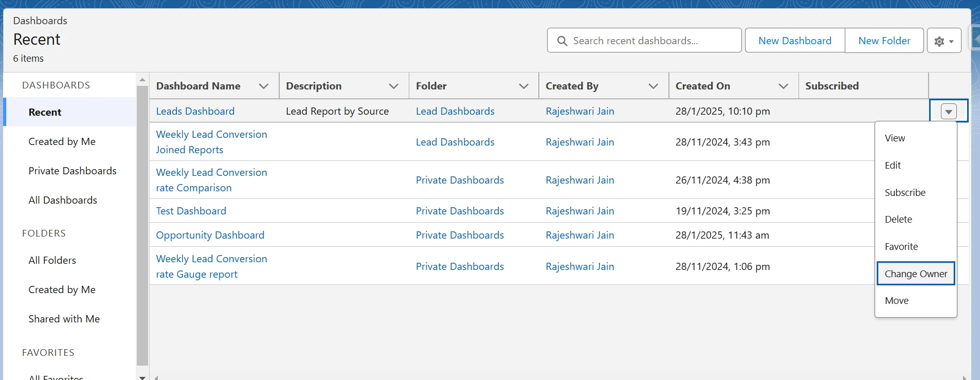Go to Private Dashboards in sidebar
Viewport: 980px width, 380px height.
point(72,171)
